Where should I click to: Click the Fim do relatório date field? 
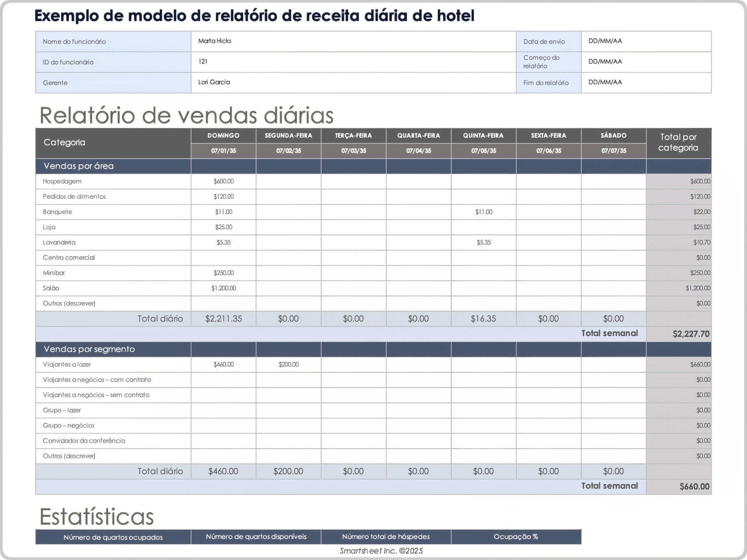point(646,82)
